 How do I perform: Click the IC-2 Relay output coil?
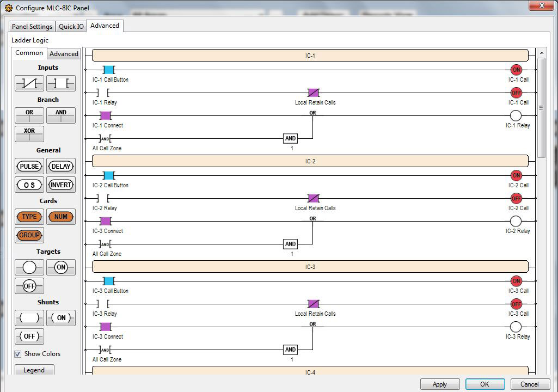(x=516, y=221)
